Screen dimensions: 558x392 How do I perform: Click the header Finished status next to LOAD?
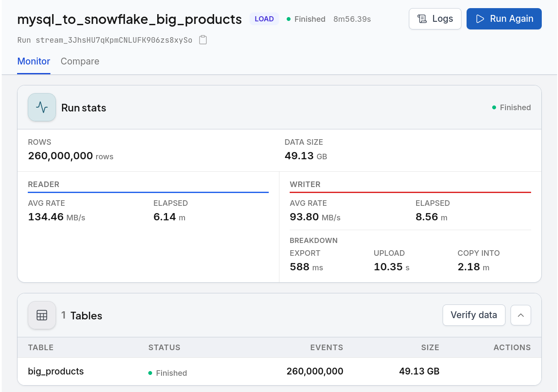(306, 19)
